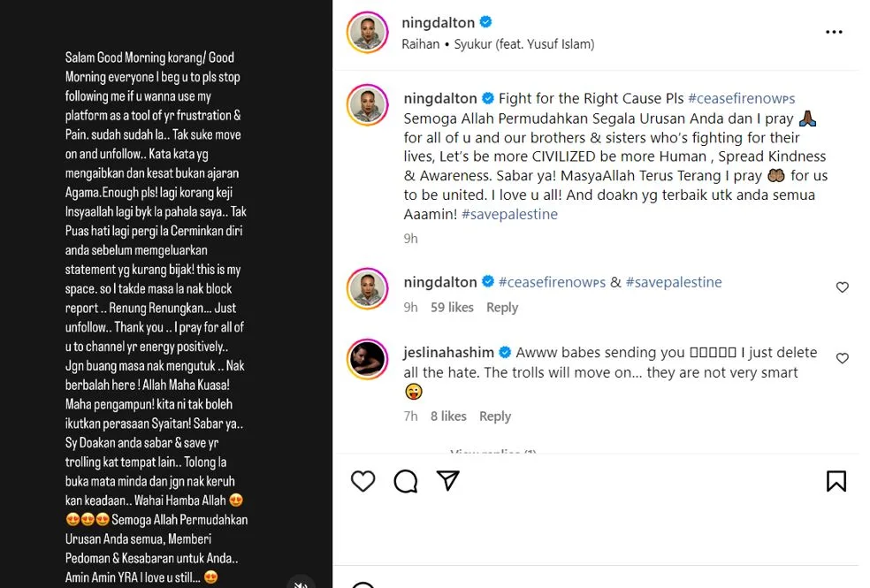Save post with bookmark icon
Viewport: 870px width, 588px height.
836,481
